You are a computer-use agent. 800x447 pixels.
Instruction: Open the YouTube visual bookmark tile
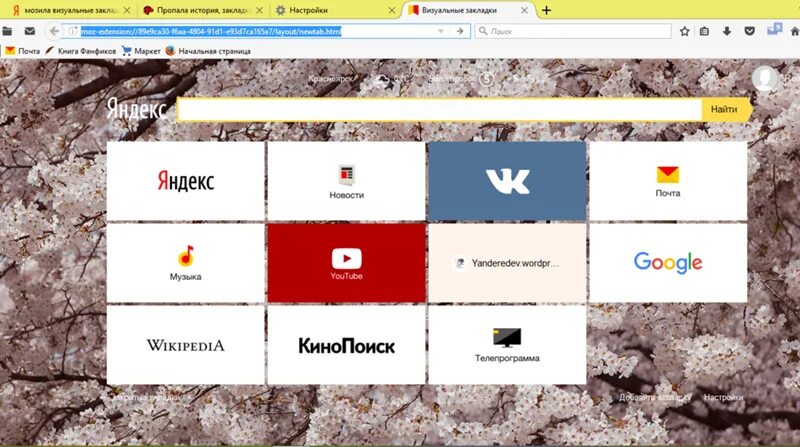pyautogui.click(x=346, y=263)
